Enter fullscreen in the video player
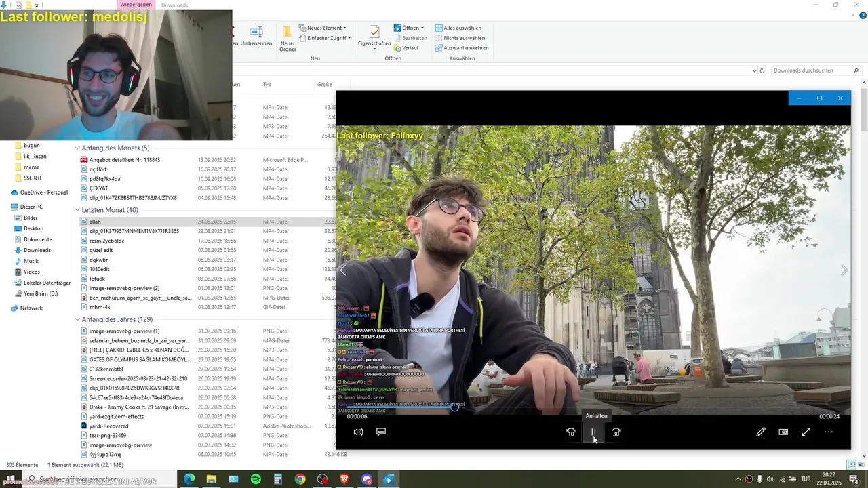Screen dimensions: 868x488 (806, 432)
